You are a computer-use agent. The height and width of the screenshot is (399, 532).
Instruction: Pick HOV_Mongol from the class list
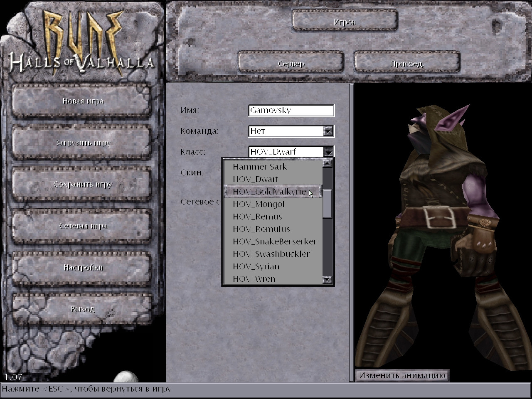pos(273,204)
